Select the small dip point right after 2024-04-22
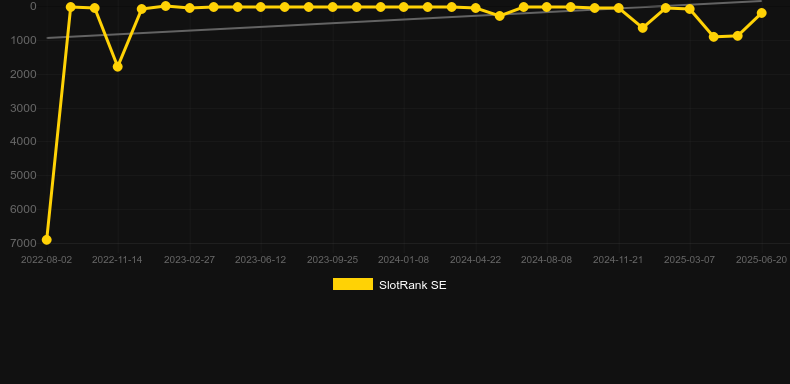790x384 pixels. (499, 16)
